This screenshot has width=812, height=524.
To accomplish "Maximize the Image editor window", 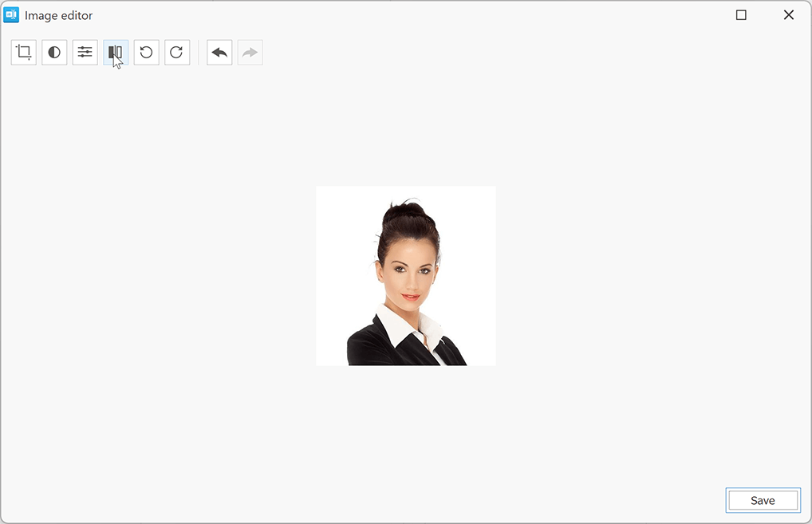I will pyautogui.click(x=741, y=15).
